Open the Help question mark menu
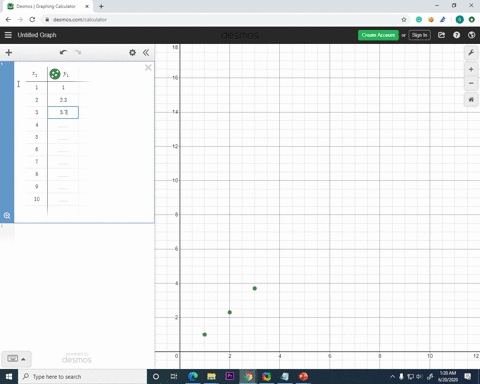Image resolution: width=480 pixels, height=384 pixels. (456, 35)
